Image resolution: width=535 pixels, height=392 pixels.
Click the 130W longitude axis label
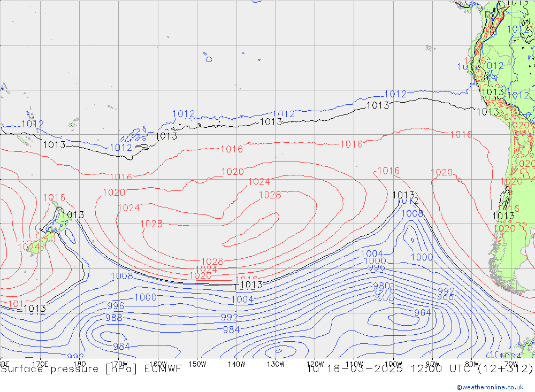(276, 364)
